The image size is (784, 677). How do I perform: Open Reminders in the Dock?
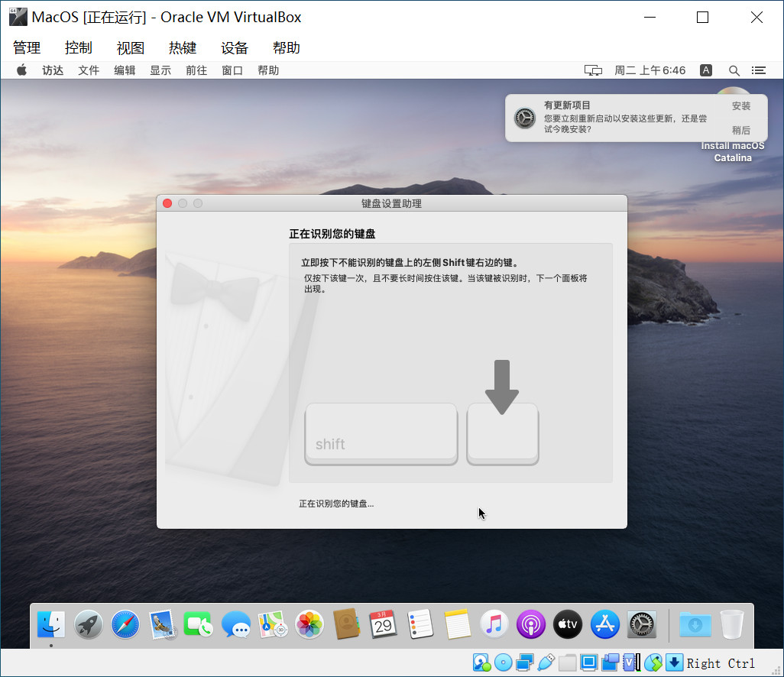pos(420,624)
